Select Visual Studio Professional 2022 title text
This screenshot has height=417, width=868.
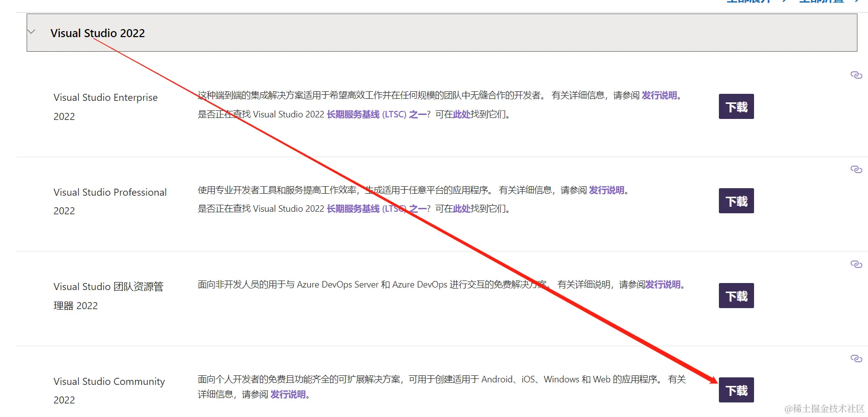pos(110,201)
